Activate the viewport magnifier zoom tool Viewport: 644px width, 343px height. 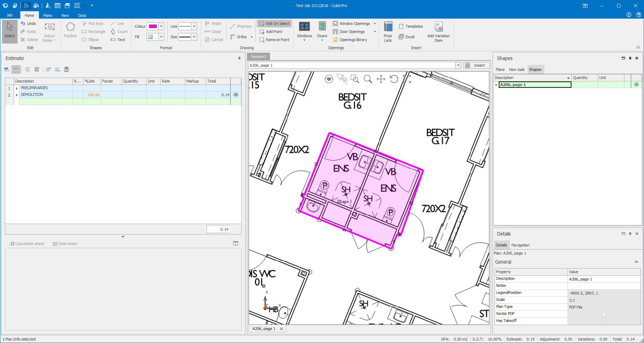point(368,79)
